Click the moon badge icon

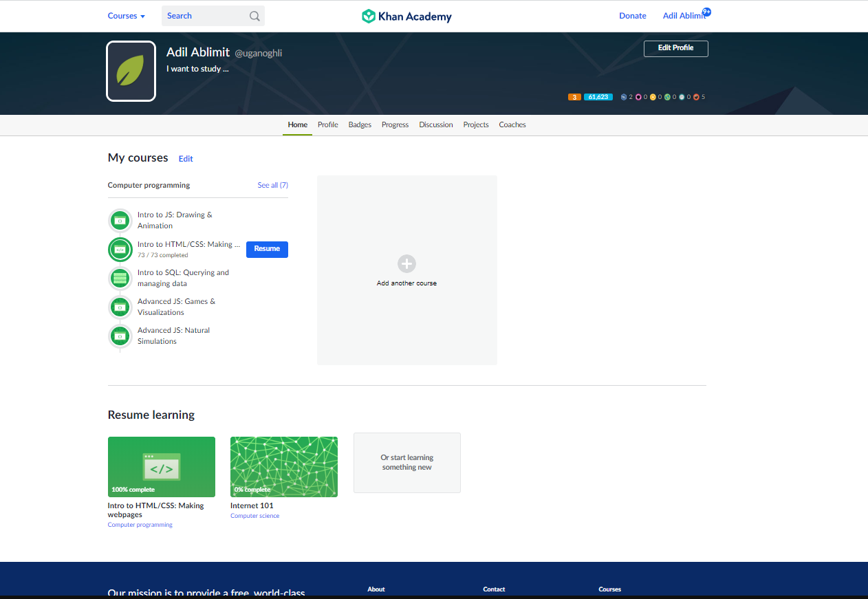point(682,97)
